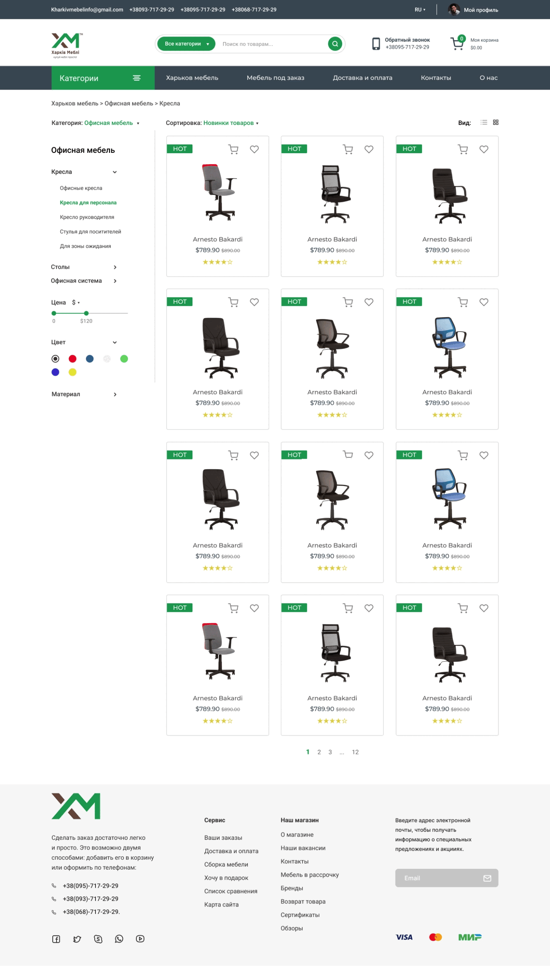The width and height of the screenshot is (550, 980).
Task: Open the 'Все категории' dropdown
Action: 186,44
